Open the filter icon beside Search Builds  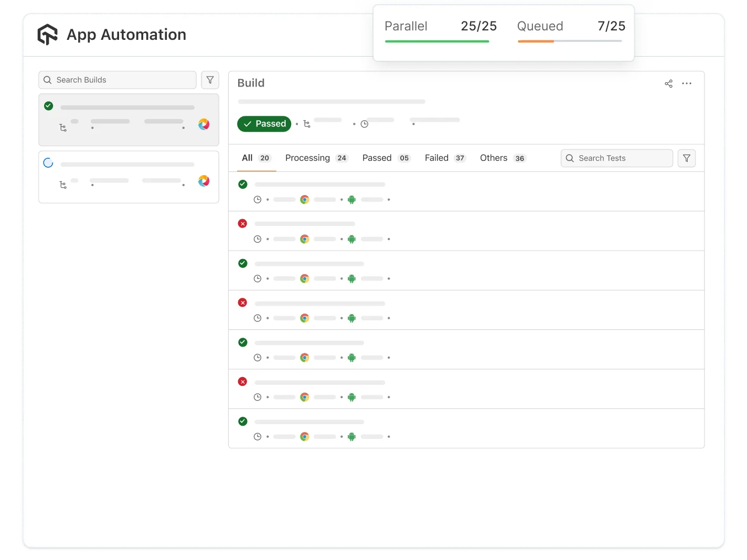coord(210,80)
